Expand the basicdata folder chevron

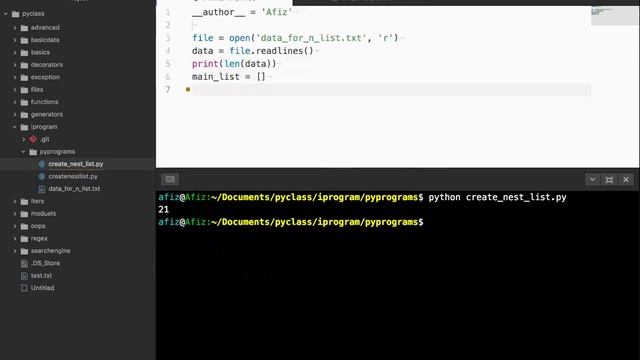15,40
